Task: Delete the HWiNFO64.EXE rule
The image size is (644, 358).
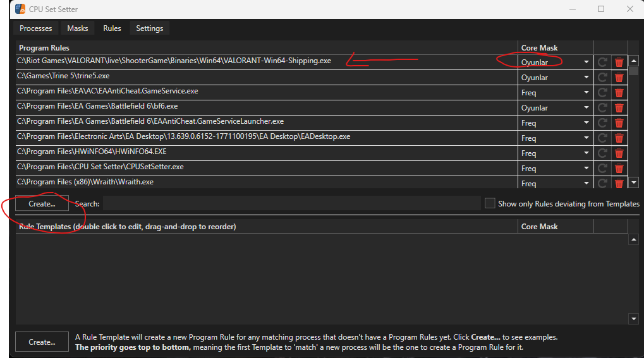Action: [619, 153]
